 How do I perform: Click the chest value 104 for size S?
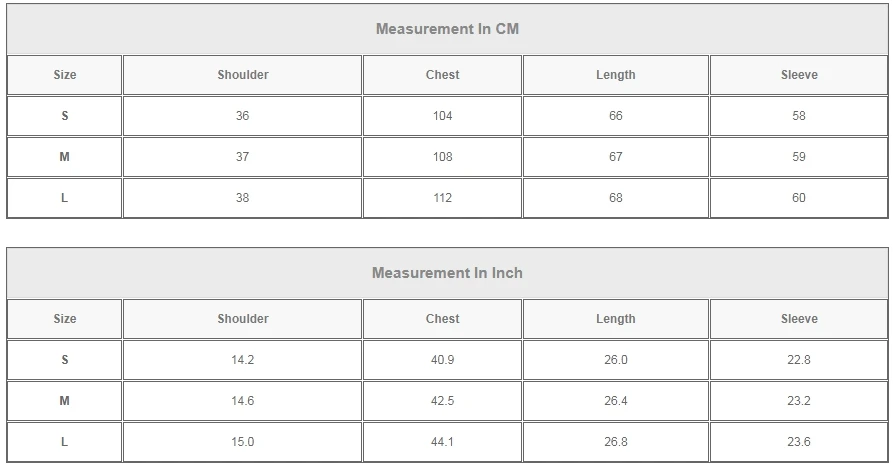442,116
